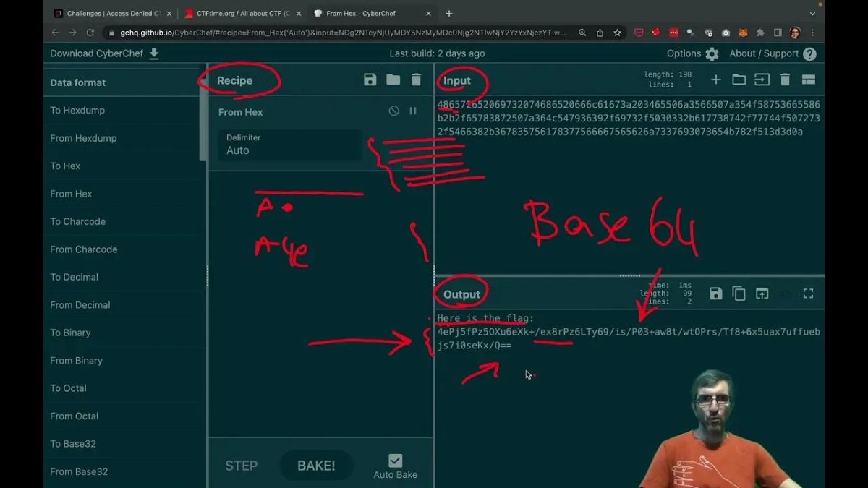Click Download CyberChef icon
This screenshot has height=488, width=868.
coord(154,53)
